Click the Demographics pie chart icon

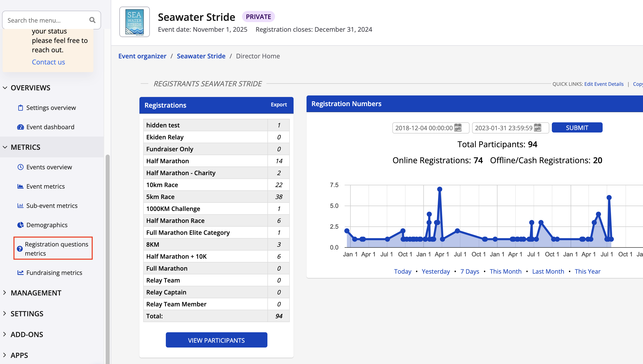coord(20,225)
